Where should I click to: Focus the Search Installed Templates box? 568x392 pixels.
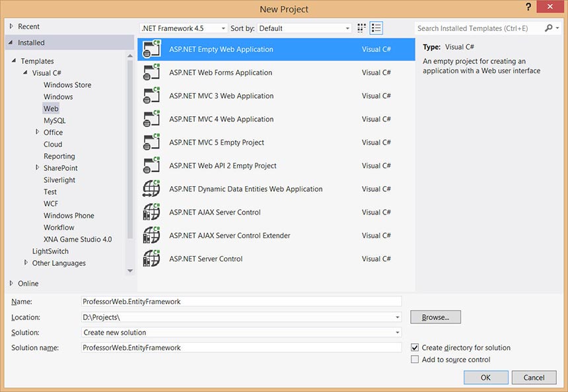(479, 28)
